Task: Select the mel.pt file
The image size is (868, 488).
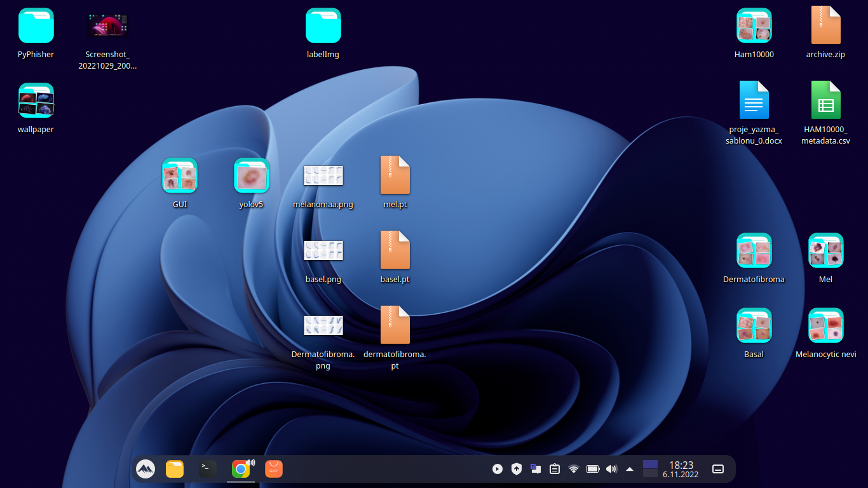Action: [x=395, y=175]
